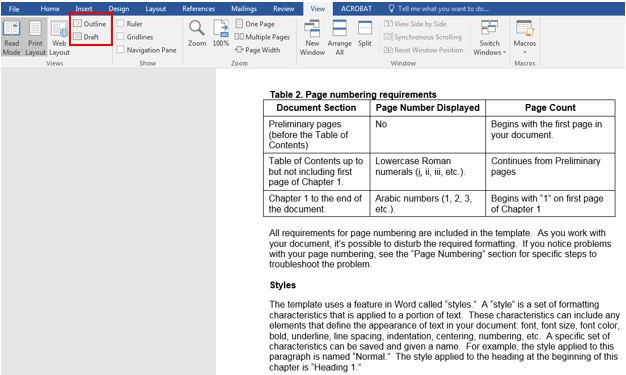Image resolution: width=626 pixels, height=375 pixels.
Task: Click the Tell me search box
Action: pos(439,8)
